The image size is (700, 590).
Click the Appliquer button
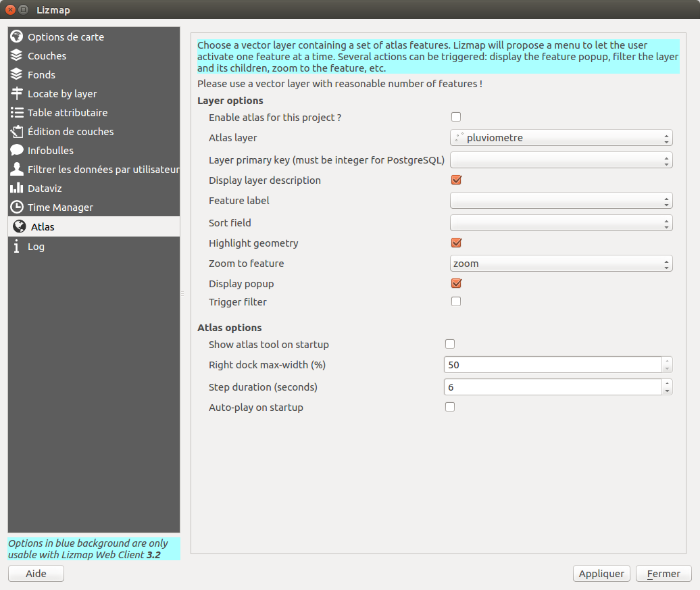click(601, 574)
